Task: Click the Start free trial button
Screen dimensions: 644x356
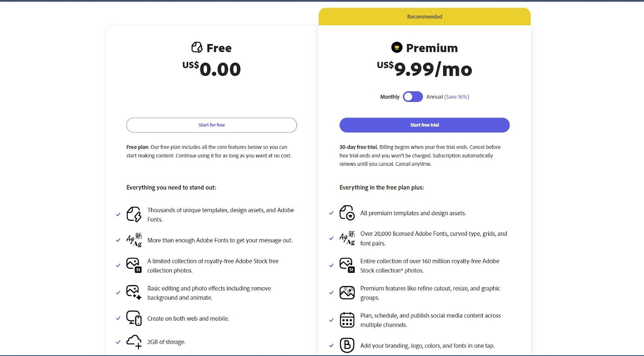Action: coord(425,125)
